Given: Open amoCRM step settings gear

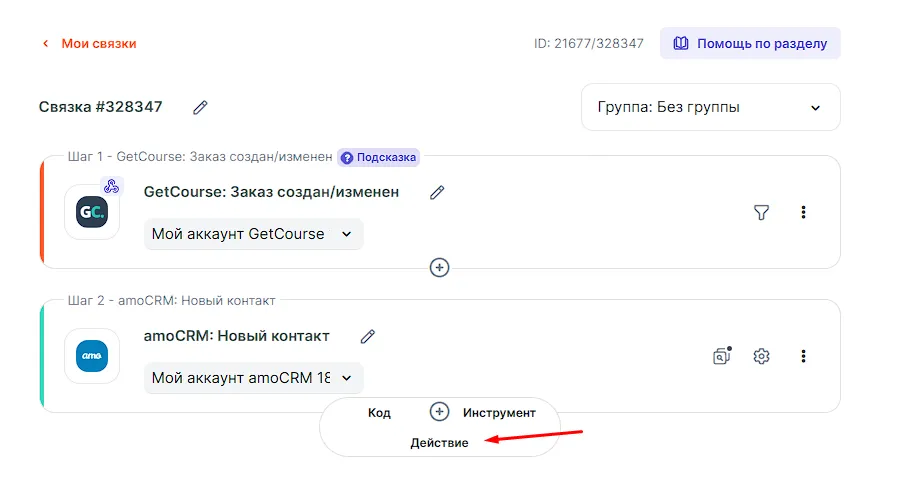Looking at the screenshot, I should point(761,356).
